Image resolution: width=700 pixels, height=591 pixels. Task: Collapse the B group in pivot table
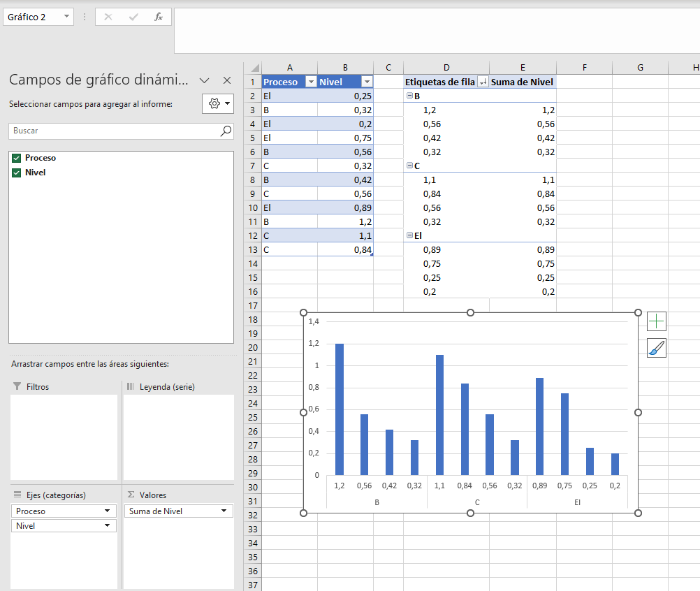coord(409,96)
